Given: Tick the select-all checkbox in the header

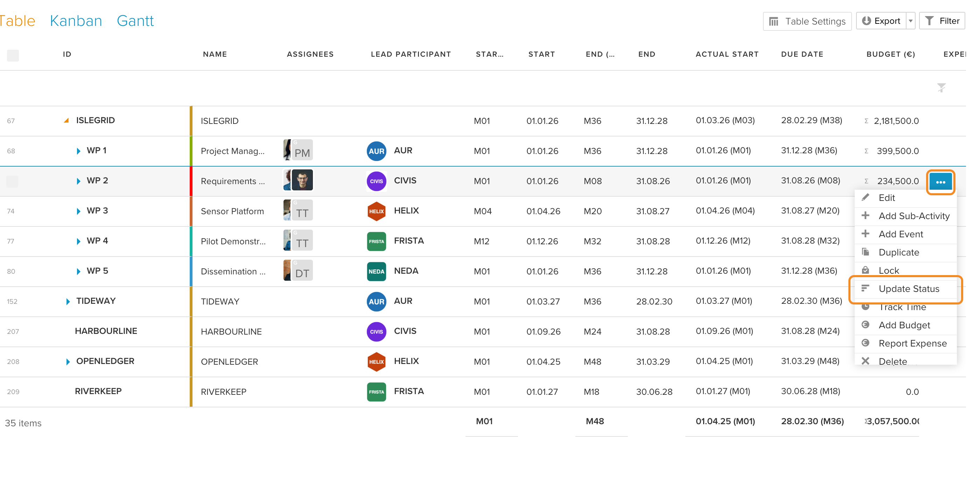Looking at the screenshot, I should [x=13, y=55].
